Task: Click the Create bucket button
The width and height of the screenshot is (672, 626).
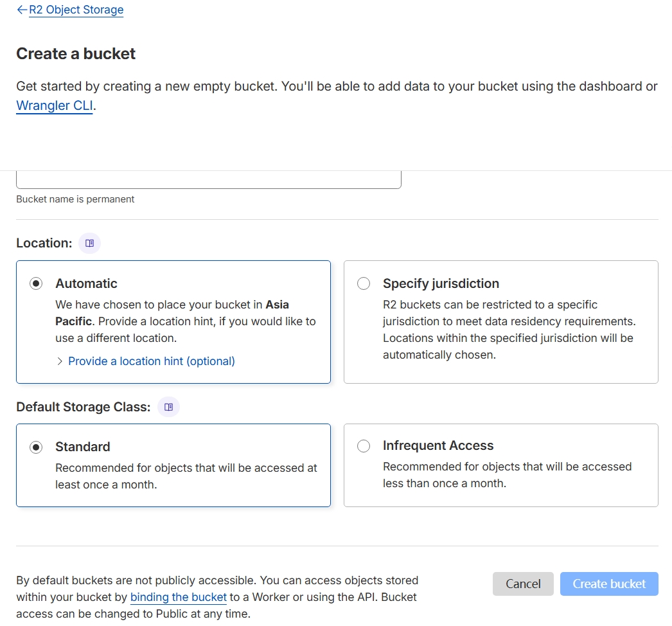Action: (x=609, y=584)
